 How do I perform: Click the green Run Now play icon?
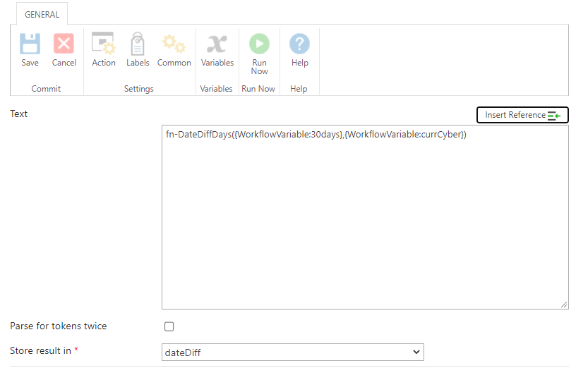[x=259, y=44]
